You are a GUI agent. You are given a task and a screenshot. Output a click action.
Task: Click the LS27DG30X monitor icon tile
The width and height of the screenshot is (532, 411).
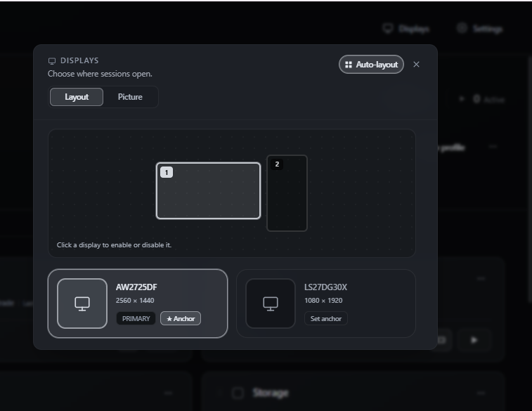pos(271,304)
